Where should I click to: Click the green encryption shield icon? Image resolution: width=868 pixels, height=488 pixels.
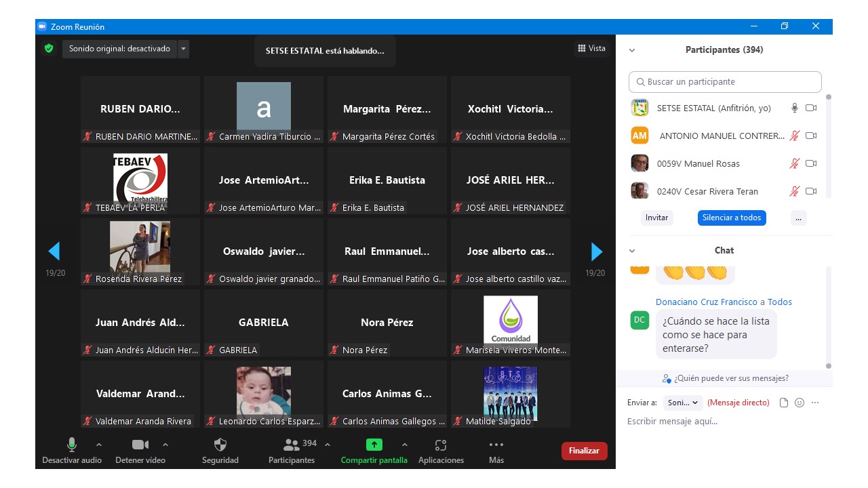49,49
